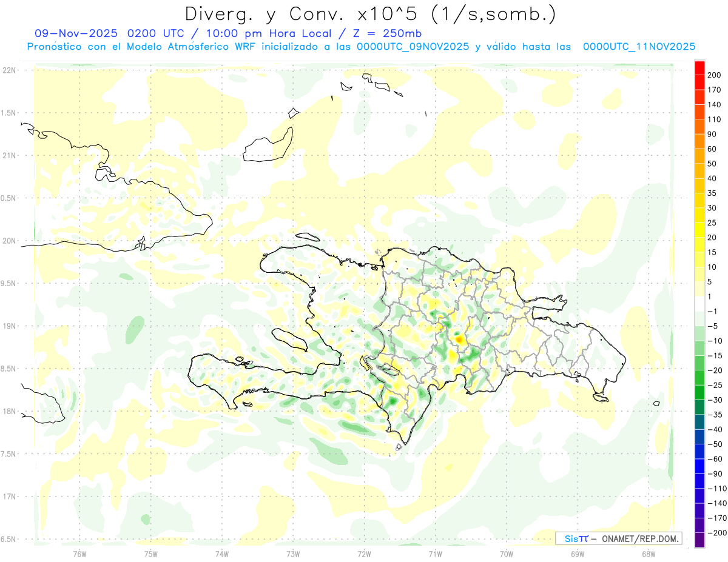Click the '17N' latitude label

click(8, 497)
